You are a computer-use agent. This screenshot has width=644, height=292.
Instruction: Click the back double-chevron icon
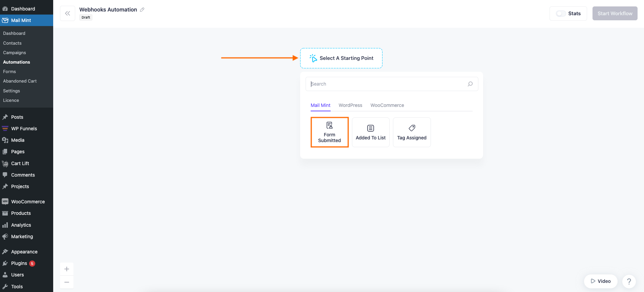click(67, 14)
